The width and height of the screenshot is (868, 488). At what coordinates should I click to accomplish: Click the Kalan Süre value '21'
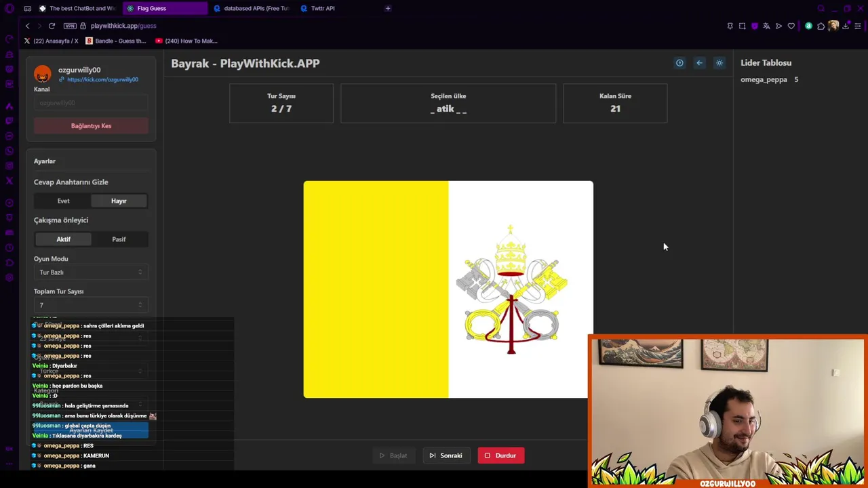(615, 108)
